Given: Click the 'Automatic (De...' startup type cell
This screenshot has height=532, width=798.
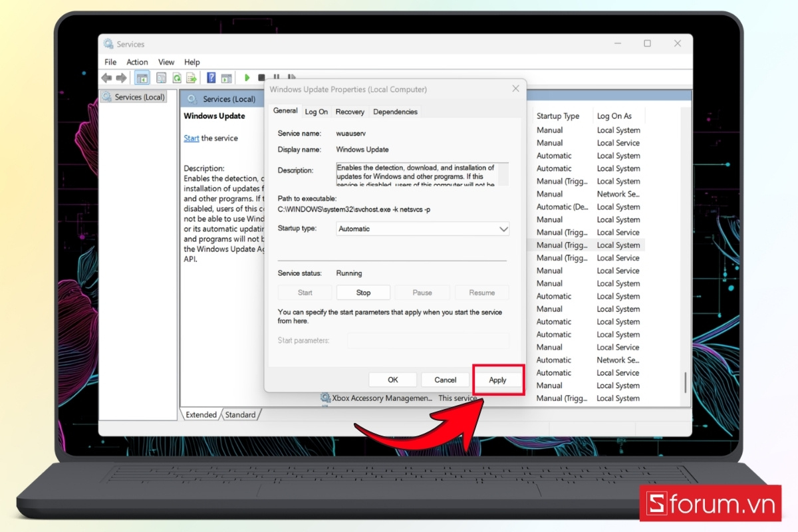Looking at the screenshot, I should [563, 207].
